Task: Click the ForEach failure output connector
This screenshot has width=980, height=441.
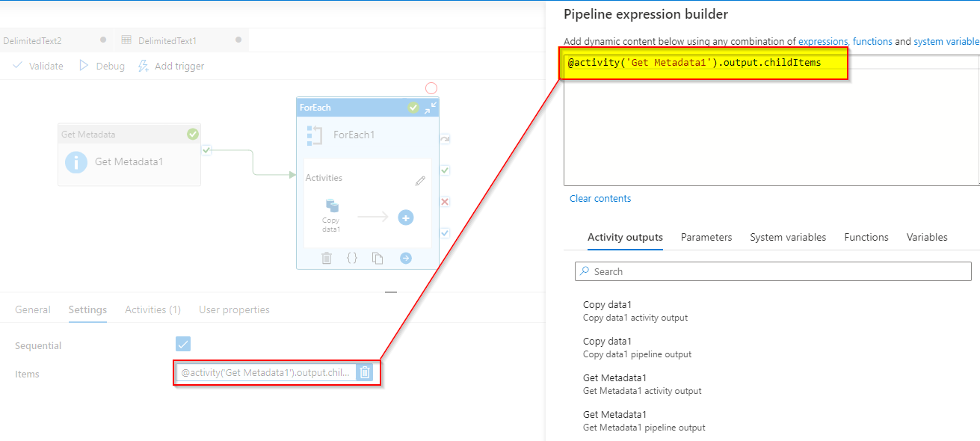Action: click(445, 202)
